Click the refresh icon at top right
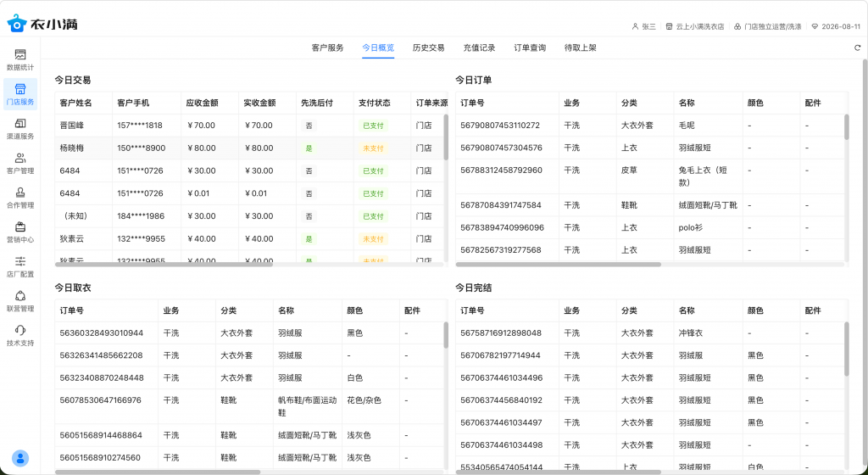This screenshot has height=475, width=868. pos(857,47)
